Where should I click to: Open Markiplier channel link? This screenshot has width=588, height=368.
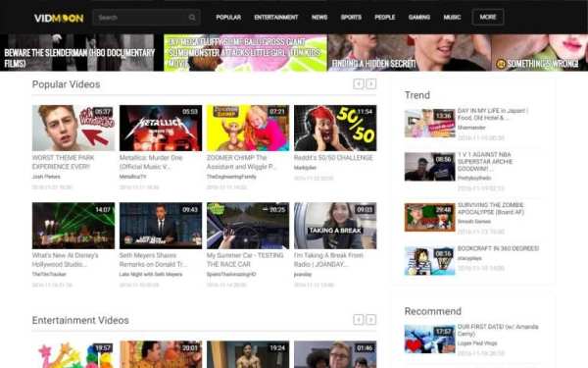305,168
